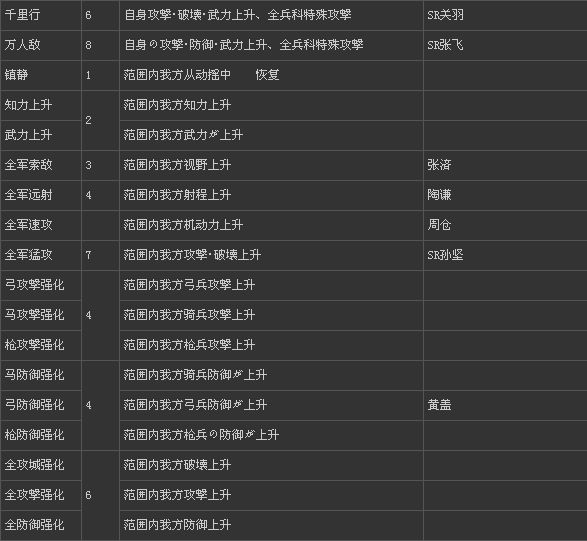Image resolution: width=587 pixels, height=541 pixels.
Task: Click description 范囲内我方骑兵攻撃上升
Action: pos(189,315)
